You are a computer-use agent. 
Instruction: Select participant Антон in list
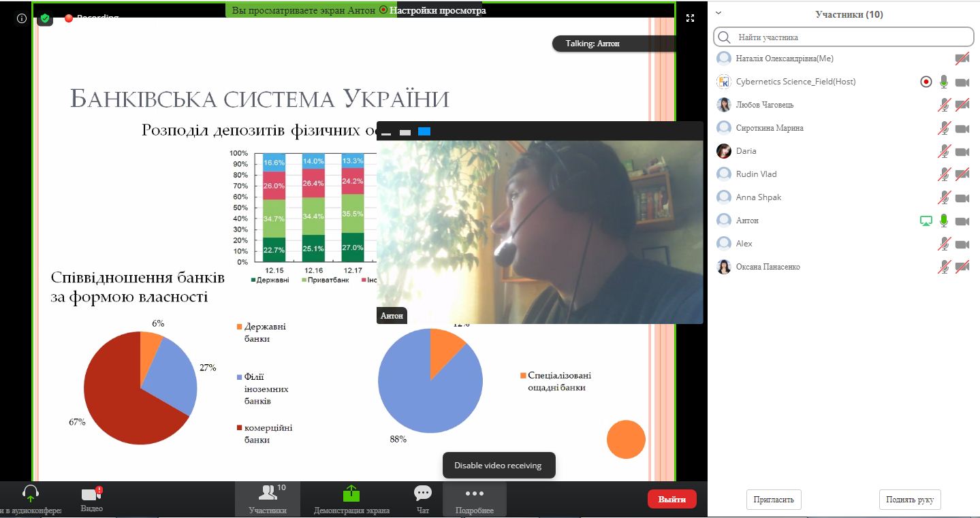point(843,221)
